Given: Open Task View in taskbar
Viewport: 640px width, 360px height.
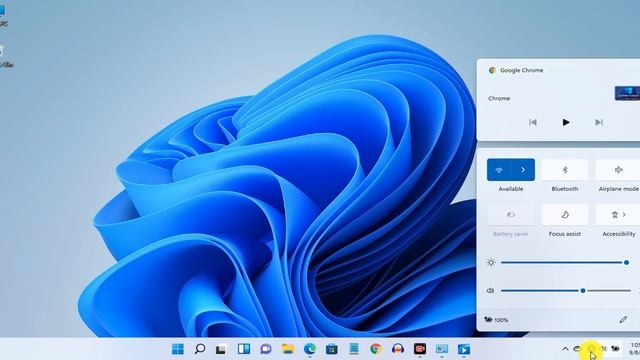Looking at the screenshot, I should [221, 349].
